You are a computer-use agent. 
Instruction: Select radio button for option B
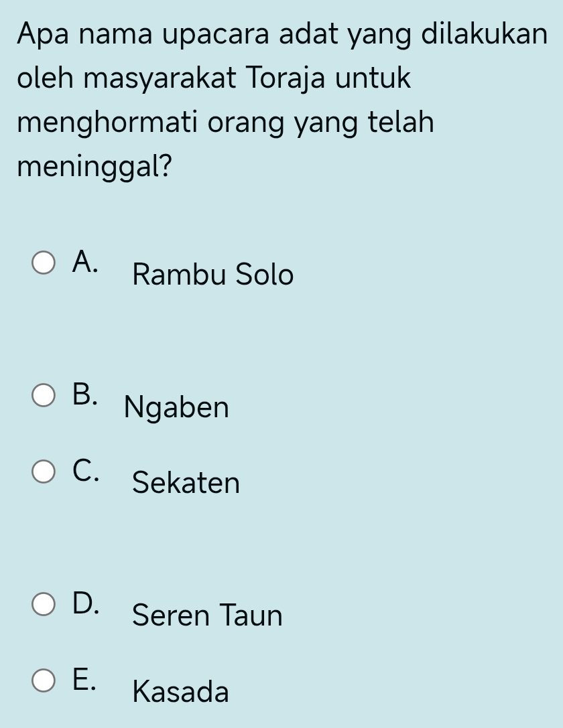coord(44,396)
